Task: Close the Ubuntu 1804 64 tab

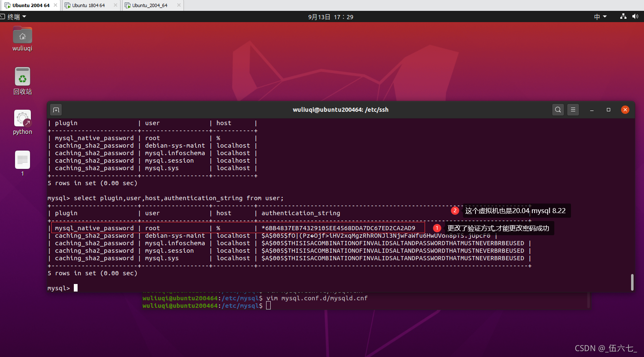Action: tap(116, 5)
